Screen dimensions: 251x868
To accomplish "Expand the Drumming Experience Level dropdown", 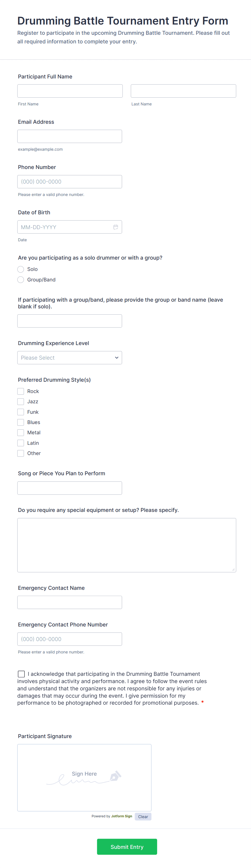I will (x=70, y=358).
